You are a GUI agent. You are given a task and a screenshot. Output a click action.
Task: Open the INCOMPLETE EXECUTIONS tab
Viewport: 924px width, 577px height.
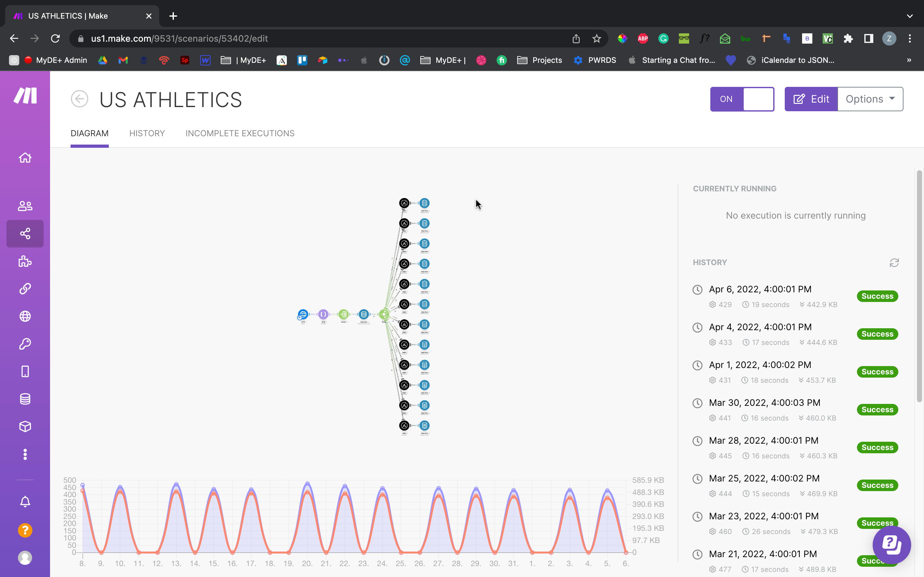click(x=240, y=134)
